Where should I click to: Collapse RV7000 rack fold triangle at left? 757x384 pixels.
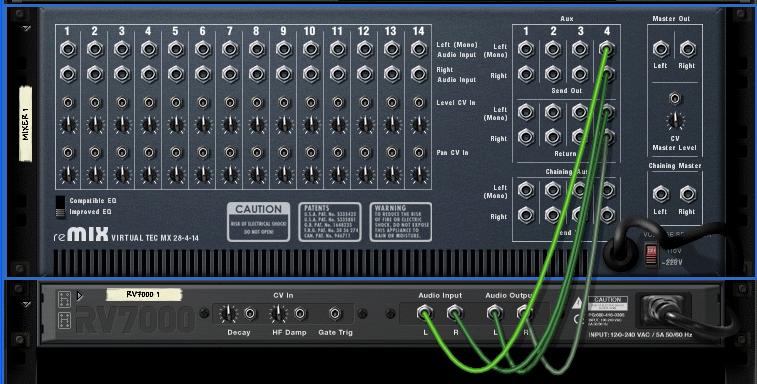(x=26, y=304)
